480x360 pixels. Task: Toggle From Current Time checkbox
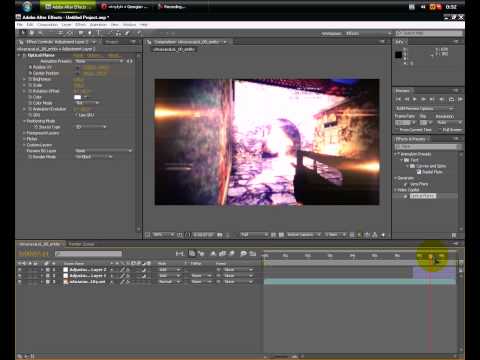click(x=397, y=130)
